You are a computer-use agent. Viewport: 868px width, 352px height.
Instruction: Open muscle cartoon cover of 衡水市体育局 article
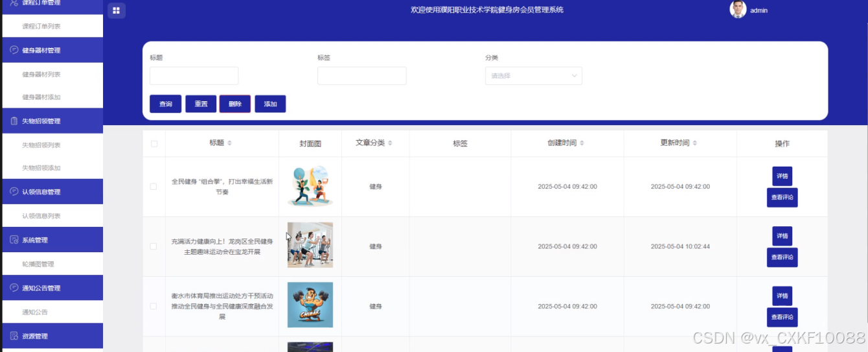coord(310,305)
